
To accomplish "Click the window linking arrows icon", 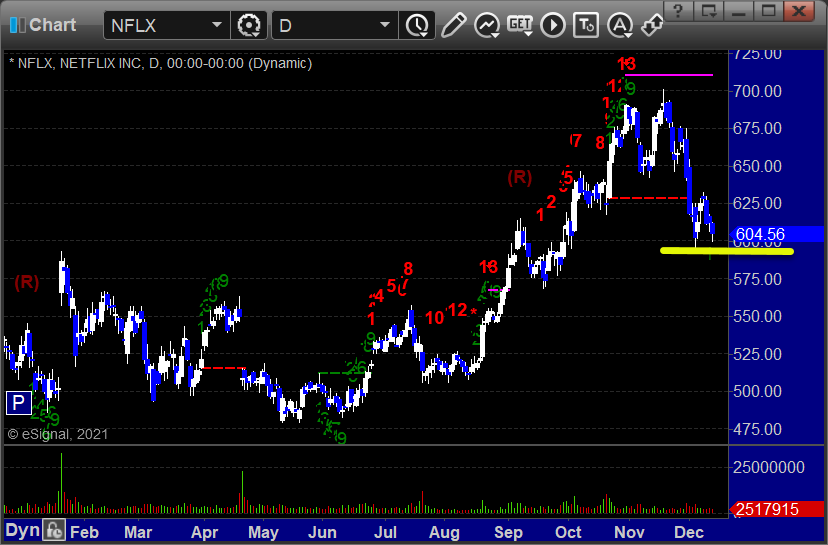I will 652,25.
